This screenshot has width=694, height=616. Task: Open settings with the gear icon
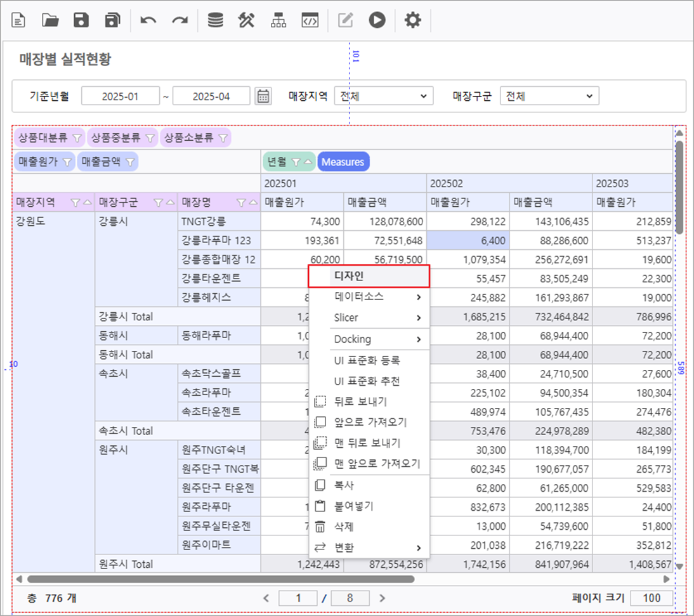[x=413, y=21]
